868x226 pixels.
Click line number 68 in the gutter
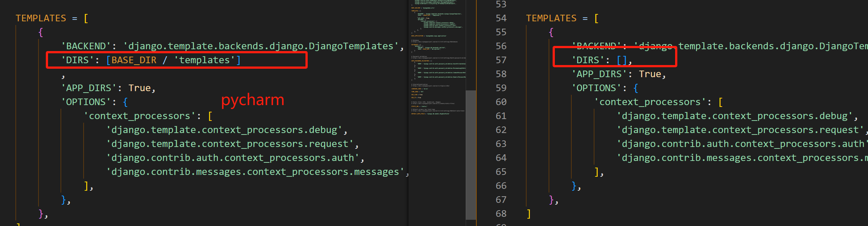(501, 214)
